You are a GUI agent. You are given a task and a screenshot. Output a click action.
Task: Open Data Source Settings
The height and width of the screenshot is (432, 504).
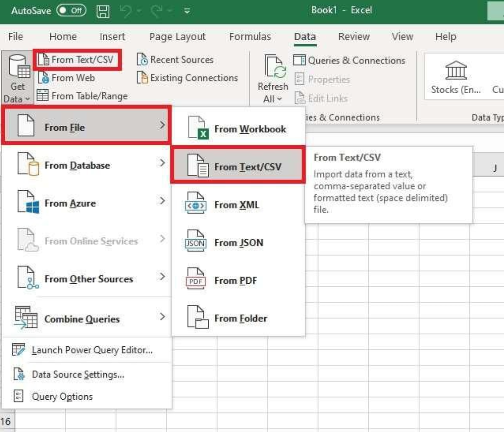(86, 375)
